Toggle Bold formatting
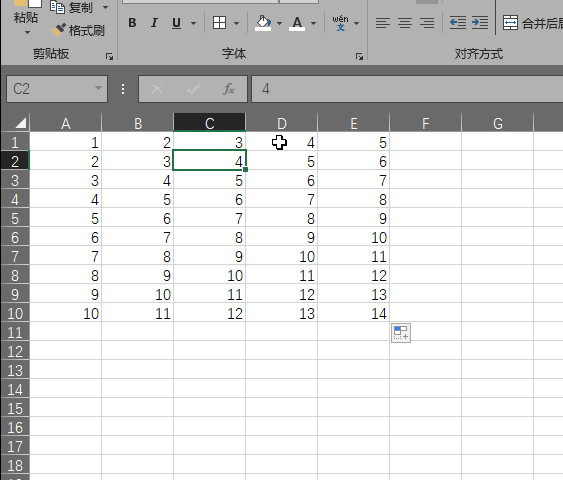The image size is (563, 480). click(132, 23)
